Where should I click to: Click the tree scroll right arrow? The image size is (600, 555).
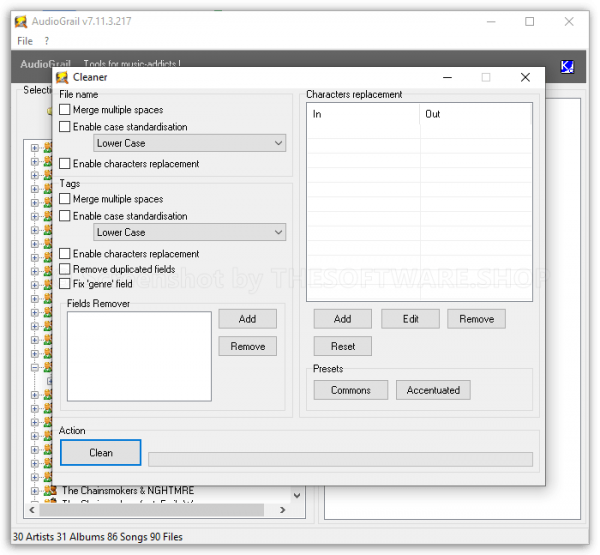[282, 510]
